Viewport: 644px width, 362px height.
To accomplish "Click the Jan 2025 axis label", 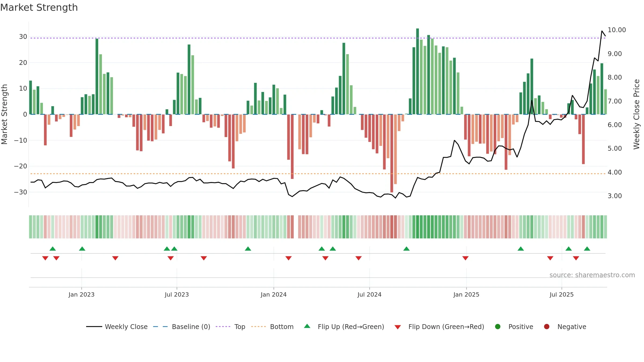I will 466,294.
